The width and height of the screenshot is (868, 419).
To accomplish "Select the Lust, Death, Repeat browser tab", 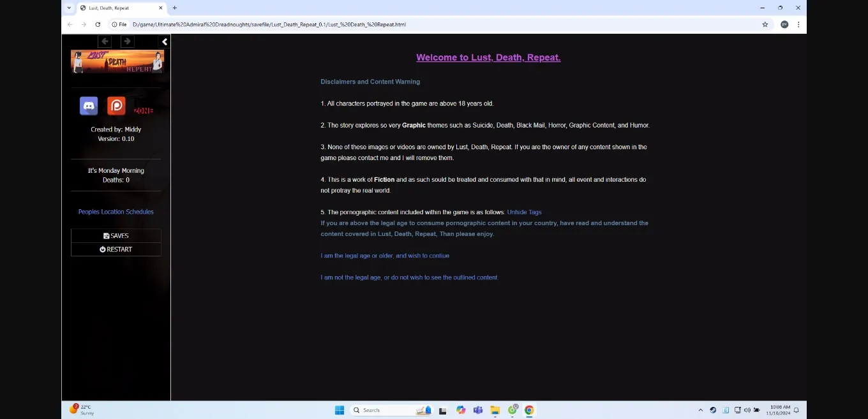I will [117, 8].
